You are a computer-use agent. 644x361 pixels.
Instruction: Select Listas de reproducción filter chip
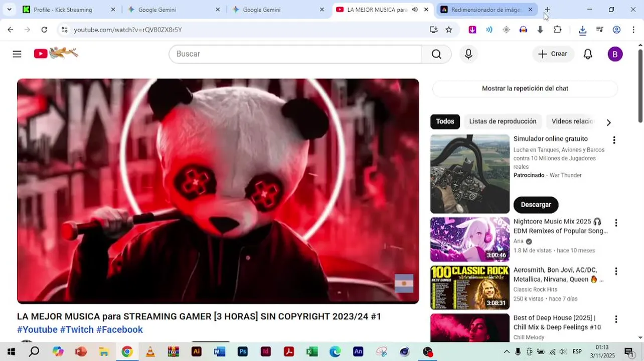pyautogui.click(x=503, y=121)
